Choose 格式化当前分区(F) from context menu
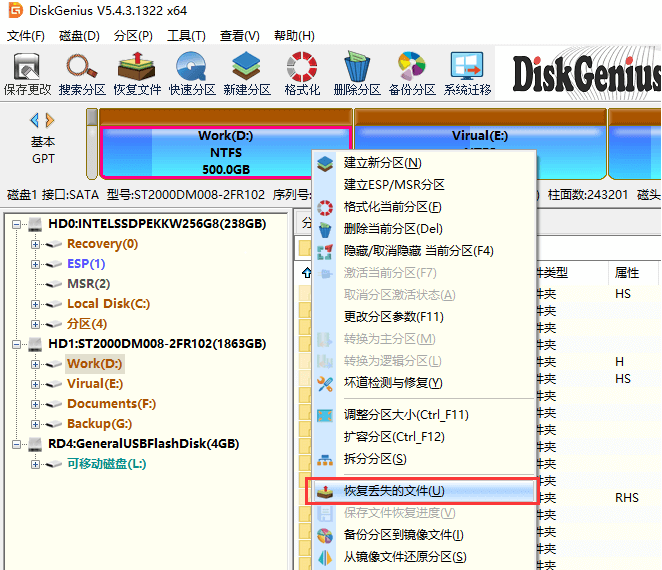This screenshot has width=662, height=570. (424, 207)
